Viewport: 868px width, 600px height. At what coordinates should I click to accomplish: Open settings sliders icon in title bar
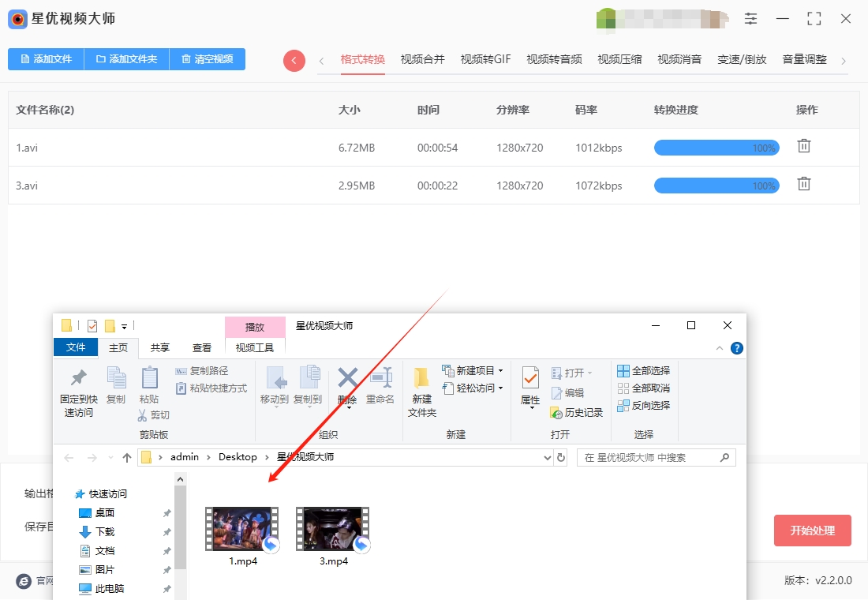(750, 19)
